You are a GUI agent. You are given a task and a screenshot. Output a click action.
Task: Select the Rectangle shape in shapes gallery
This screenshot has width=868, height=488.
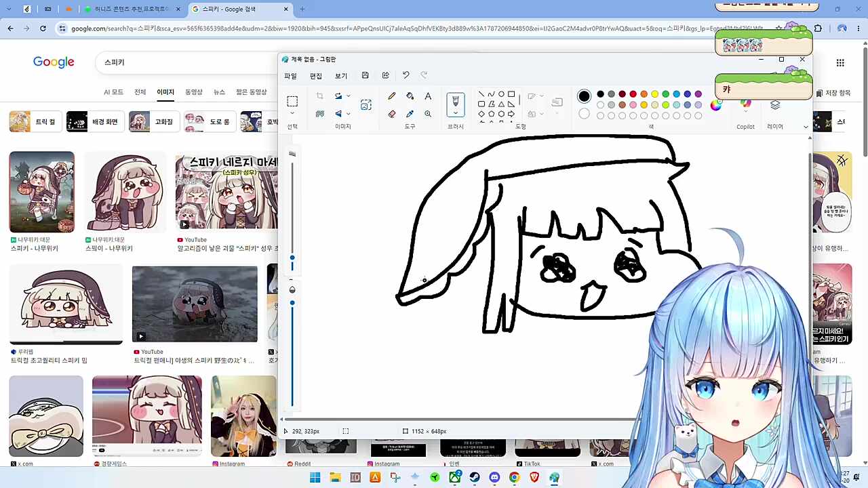pos(511,94)
